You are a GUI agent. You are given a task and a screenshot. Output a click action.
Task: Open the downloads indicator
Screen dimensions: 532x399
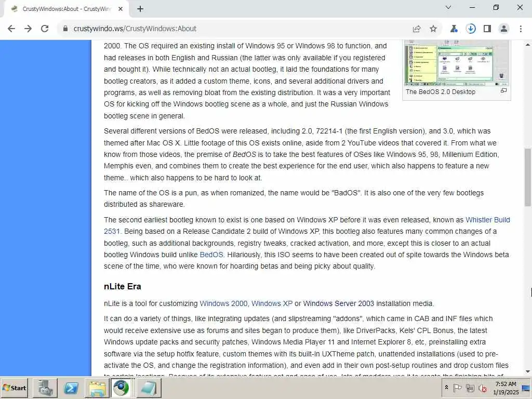(471, 29)
